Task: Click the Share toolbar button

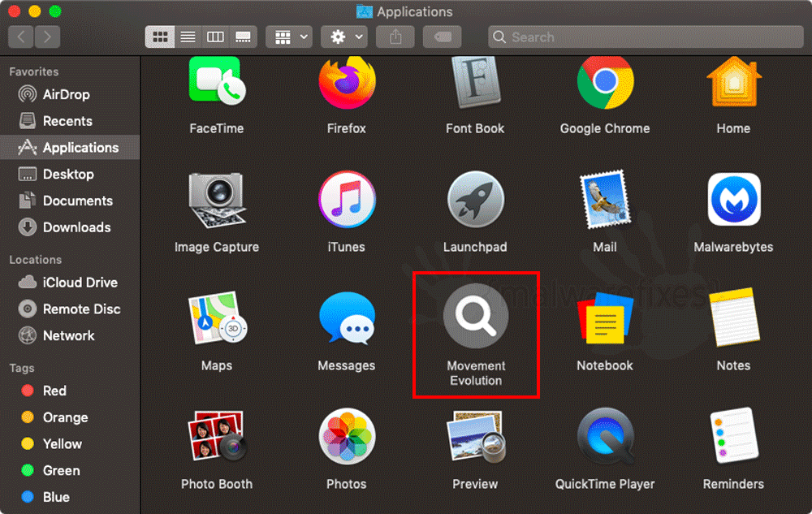Action: (x=395, y=37)
